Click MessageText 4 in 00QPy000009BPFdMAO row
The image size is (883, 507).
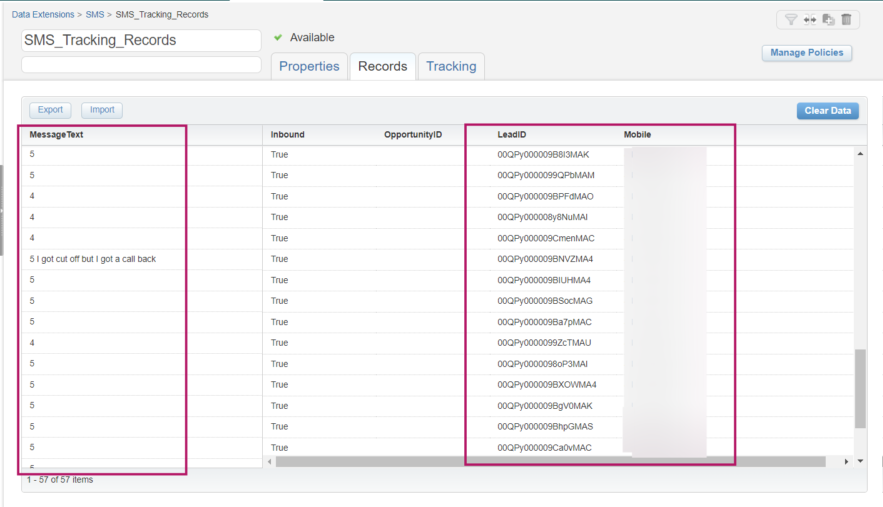(32, 196)
